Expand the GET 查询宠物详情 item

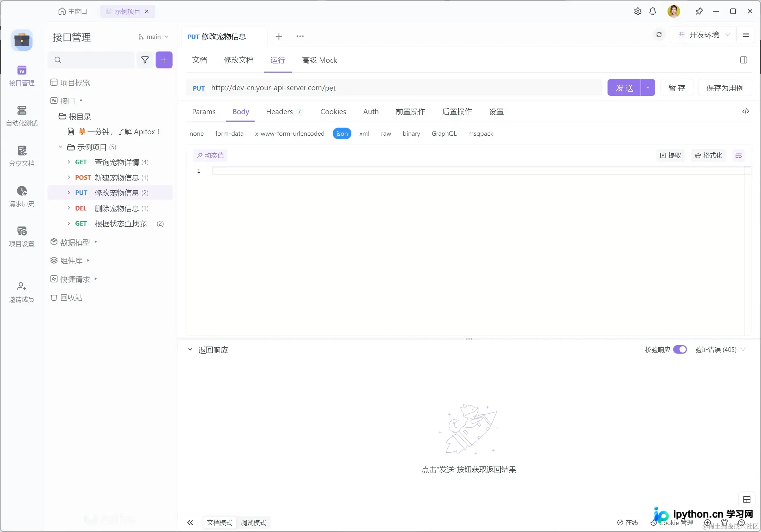pyautogui.click(x=69, y=162)
